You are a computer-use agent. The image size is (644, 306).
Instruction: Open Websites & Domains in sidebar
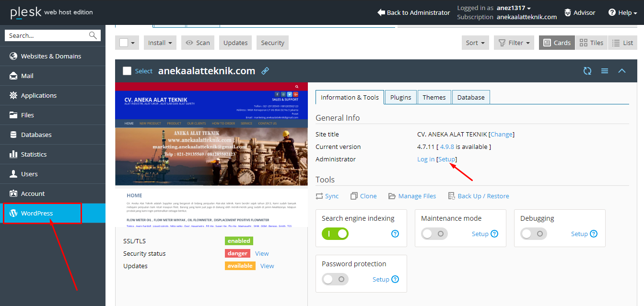53,56
